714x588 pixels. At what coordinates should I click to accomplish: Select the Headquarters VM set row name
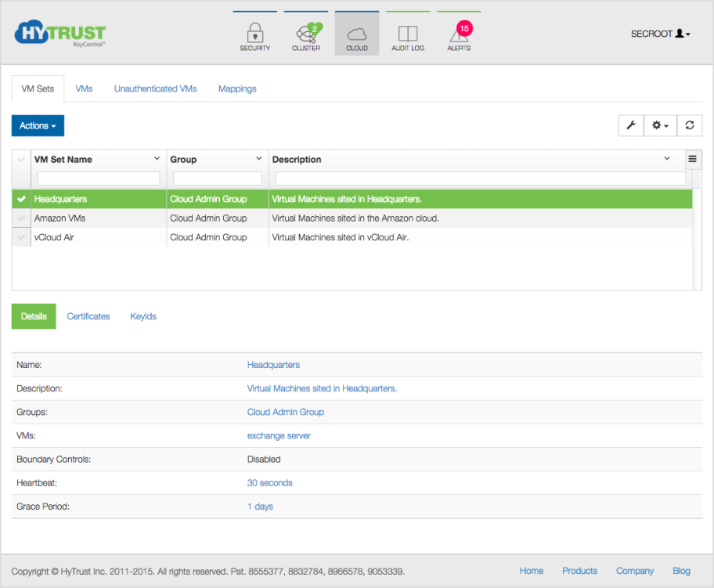(x=60, y=199)
